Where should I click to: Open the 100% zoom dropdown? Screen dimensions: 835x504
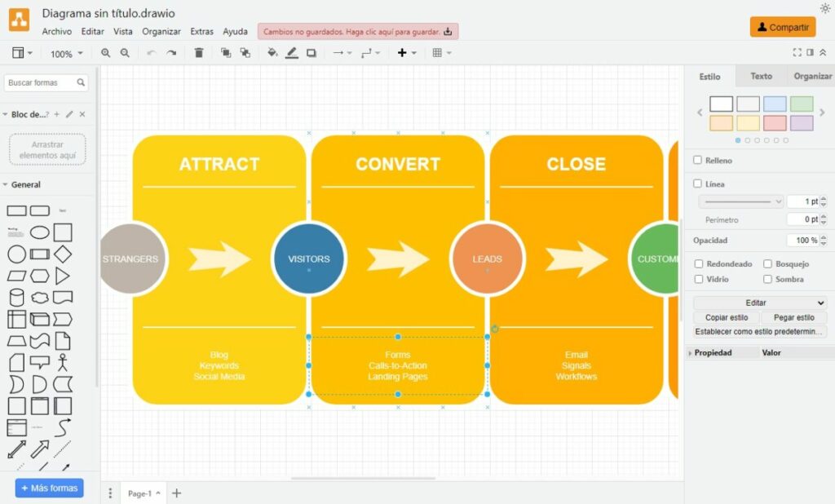click(x=67, y=54)
